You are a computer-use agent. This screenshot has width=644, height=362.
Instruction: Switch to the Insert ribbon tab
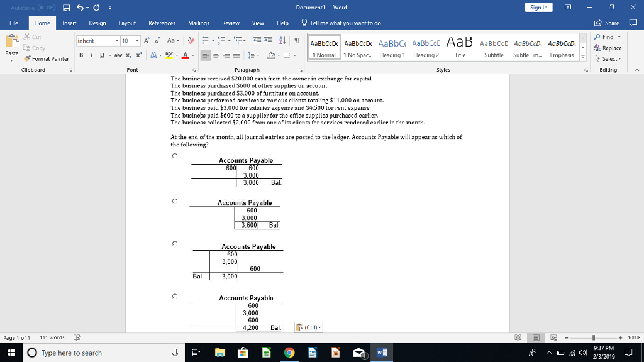click(69, 23)
